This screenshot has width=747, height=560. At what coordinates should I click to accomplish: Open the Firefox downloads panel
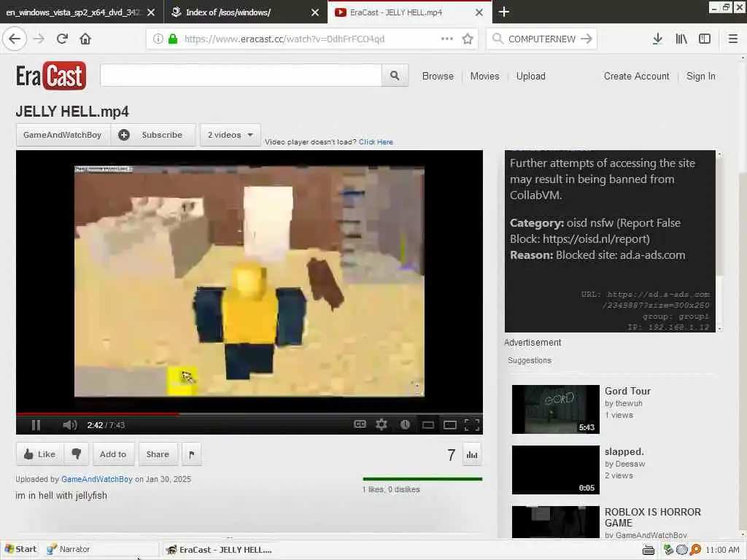click(657, 39)
